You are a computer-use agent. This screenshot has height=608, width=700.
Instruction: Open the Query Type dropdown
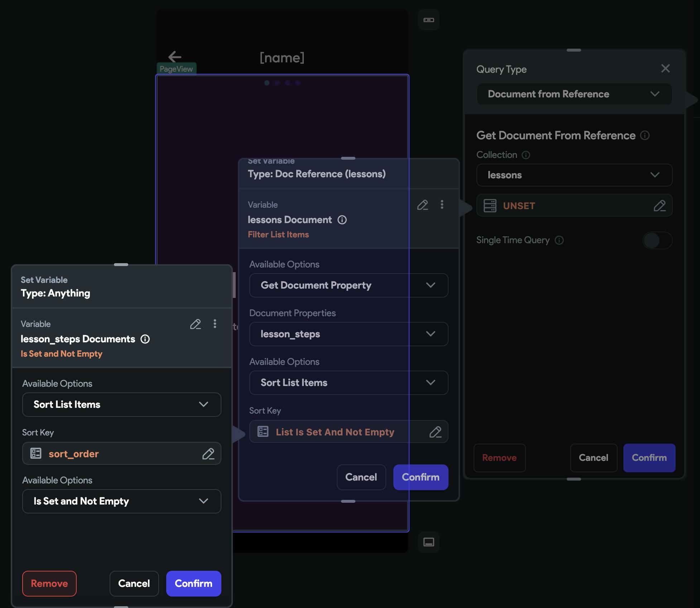(574, 94)
